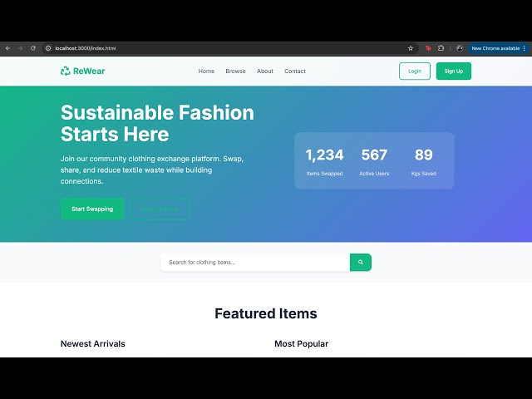Click the paragraph starting with Join our community

tap(152, 170)
